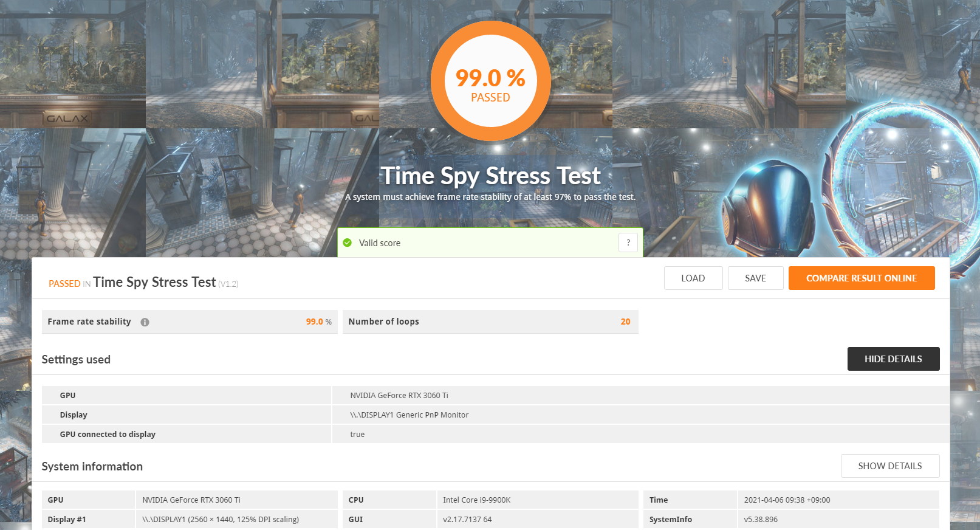Select the loops value 20

625,322
